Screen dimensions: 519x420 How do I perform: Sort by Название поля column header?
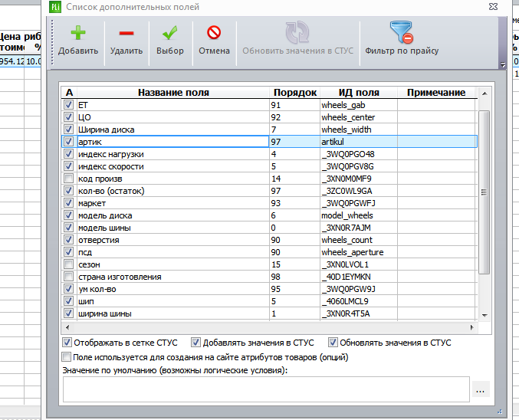173,92
